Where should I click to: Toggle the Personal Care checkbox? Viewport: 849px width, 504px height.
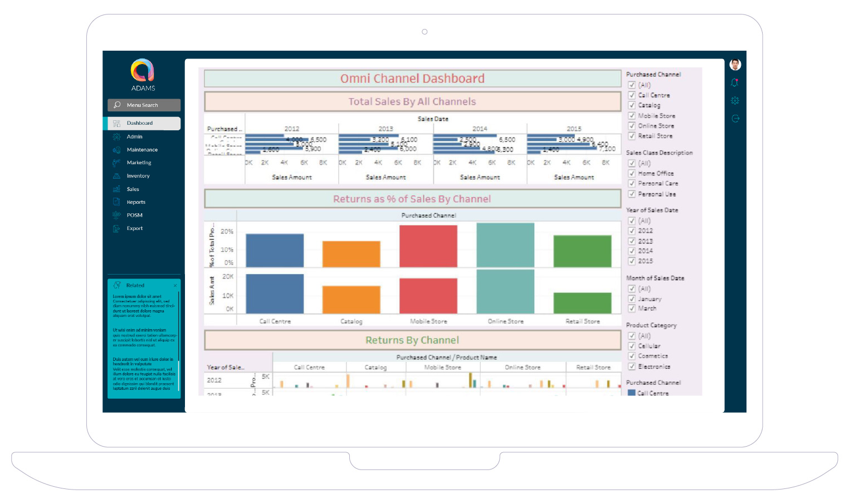[x=632, y=184]
